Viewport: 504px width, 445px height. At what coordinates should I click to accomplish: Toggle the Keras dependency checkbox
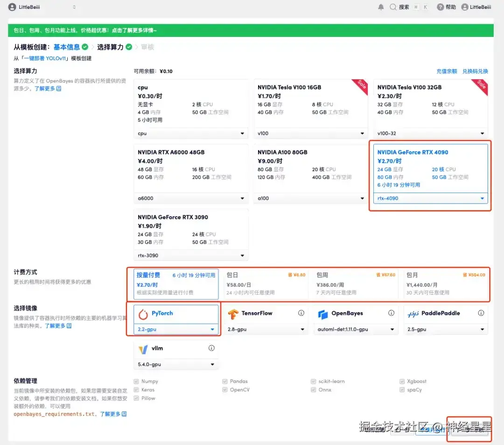(136, 390)
